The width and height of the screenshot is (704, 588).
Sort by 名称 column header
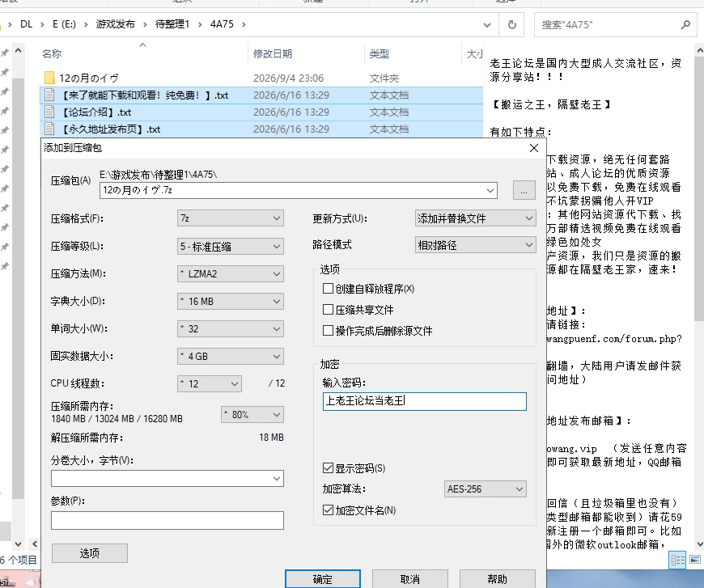click(52, 54)
